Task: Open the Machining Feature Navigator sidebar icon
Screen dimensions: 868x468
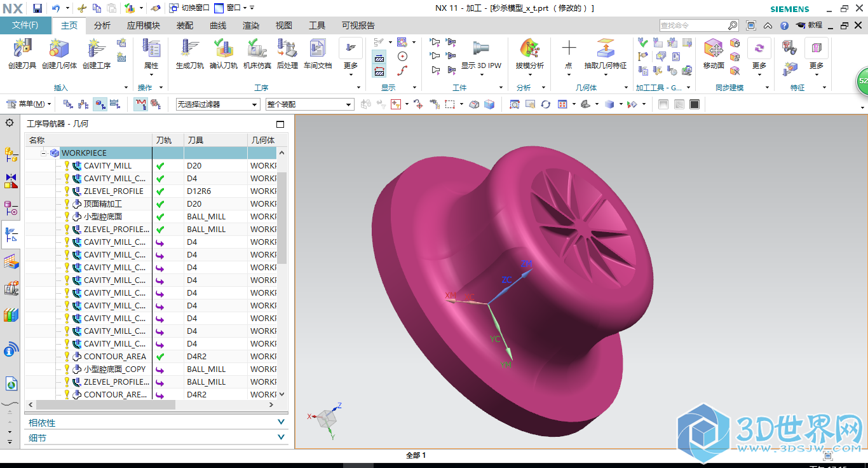Action: tap(11, 261)
